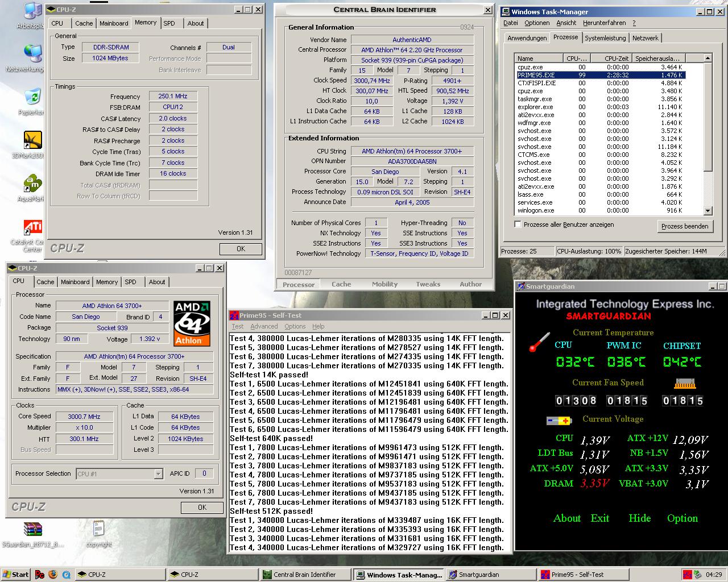728x582 pixels.
Task: Select the explorer.exe process row
Action: coord(600,107)
